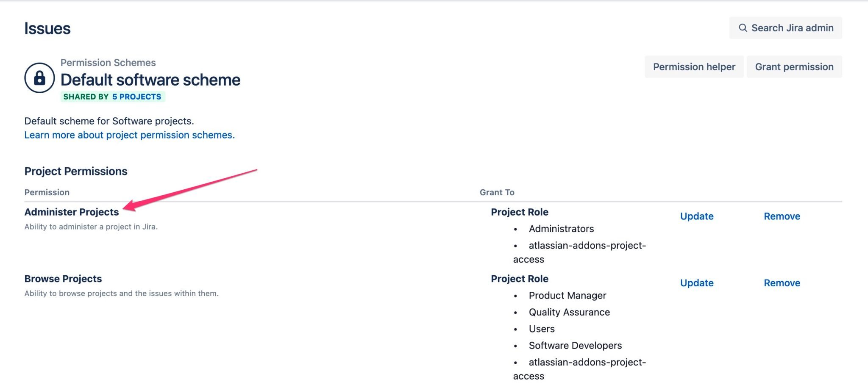This screenshot has height=385, width=868.
Task: Click the Software Developers role entry
Action: click(575, 345)
